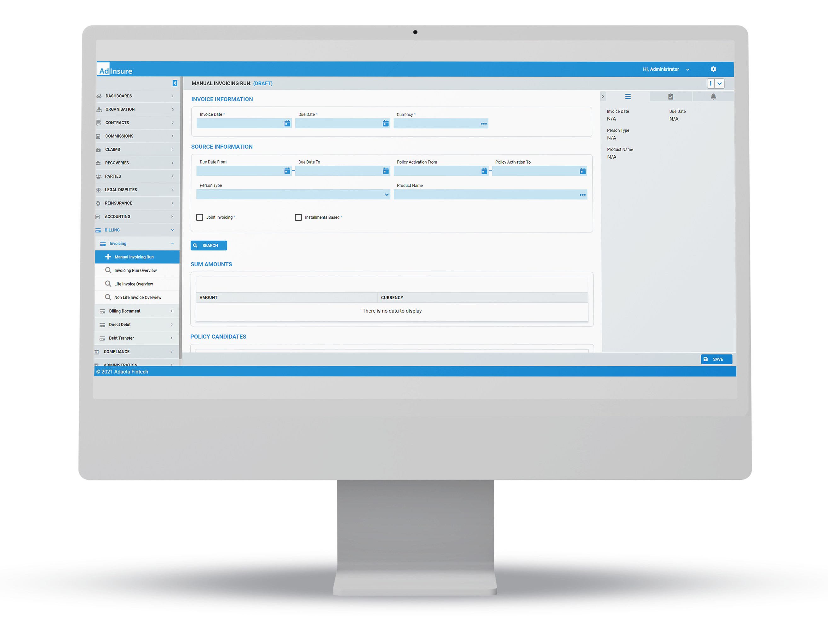Image resolution: width=828 pixels, height=644 pixels.
Task: Toggle the Joint Invoicing checkbox
Action: 201,217
